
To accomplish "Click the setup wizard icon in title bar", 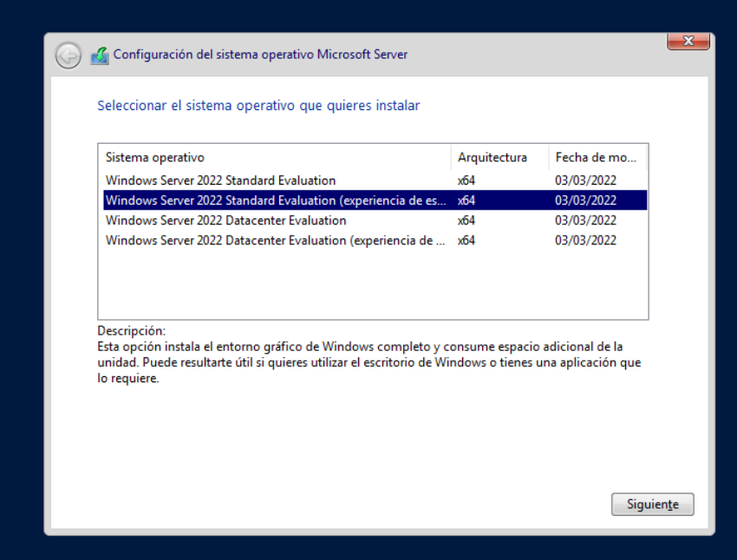I will pos(100,55).
